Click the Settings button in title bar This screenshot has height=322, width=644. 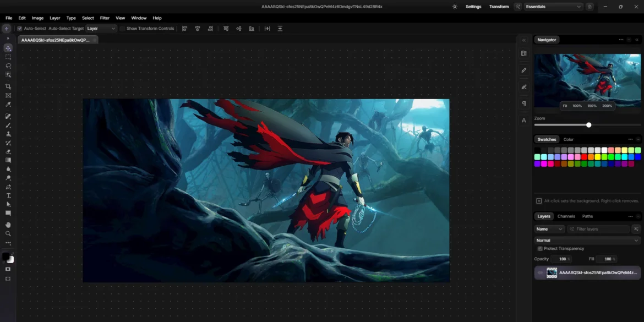click(473, 7)
